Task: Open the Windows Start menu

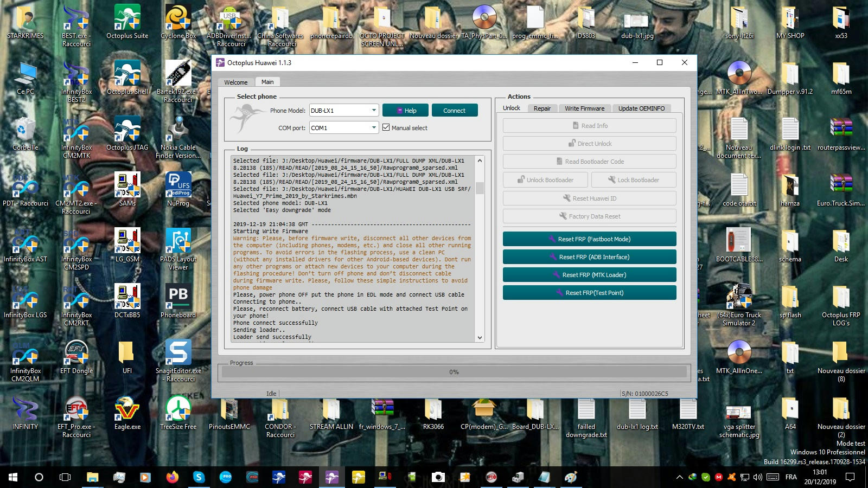Action: click(x=13, y=477)
